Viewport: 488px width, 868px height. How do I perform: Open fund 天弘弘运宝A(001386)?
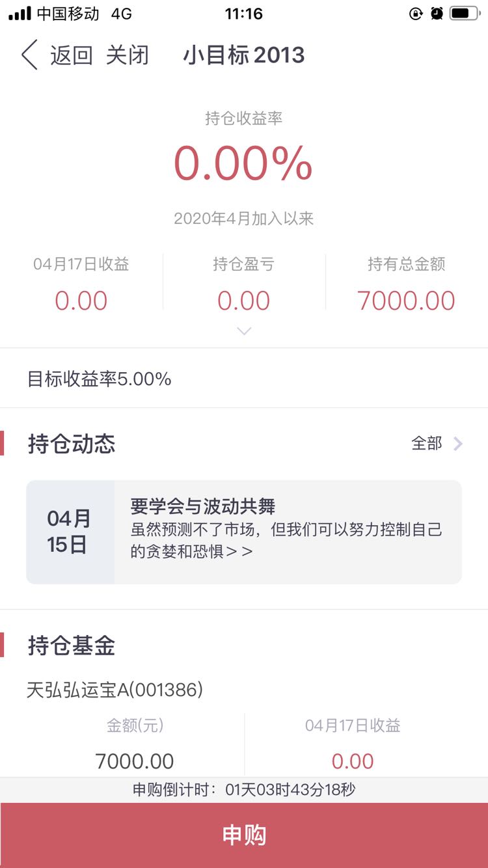[x=115, y=690]
